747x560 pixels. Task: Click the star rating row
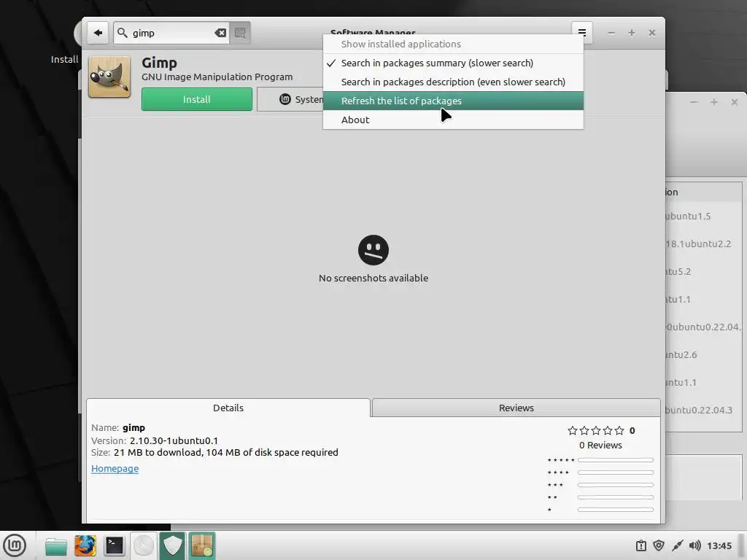tap(595, 430)
